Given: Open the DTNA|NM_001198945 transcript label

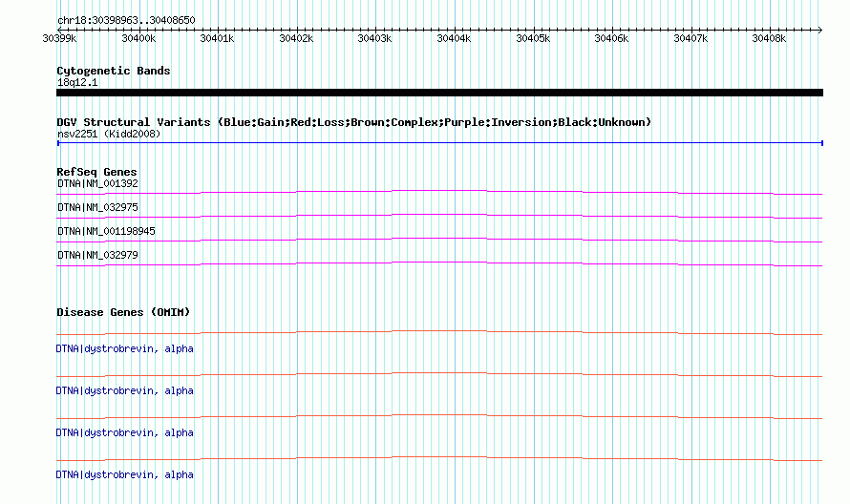Looking at the screenshot, I should 106,231.
